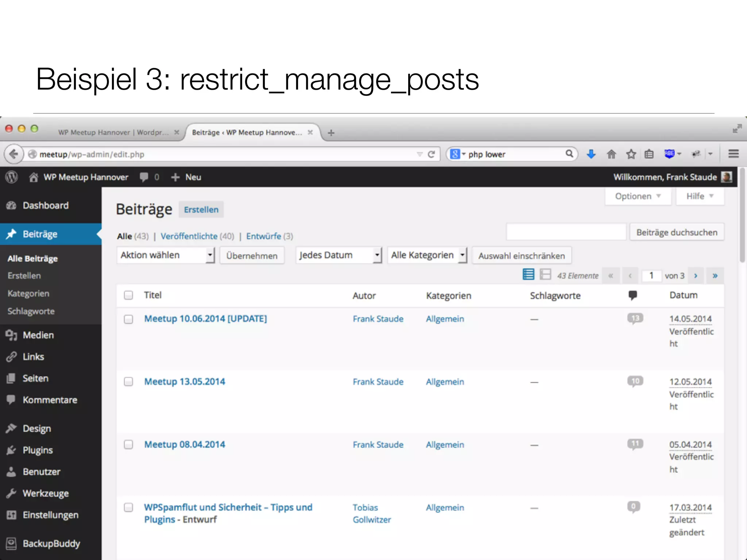Click the Übernehmen button
Image resolution: width=747 pixels, height=560 pixels.
(252, 256)
